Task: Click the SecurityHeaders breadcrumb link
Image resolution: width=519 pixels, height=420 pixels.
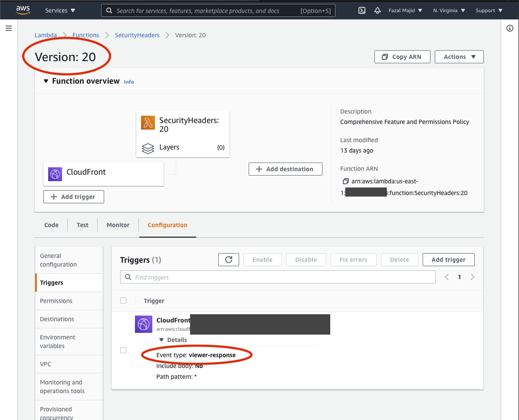Action: tap(137, 35)
